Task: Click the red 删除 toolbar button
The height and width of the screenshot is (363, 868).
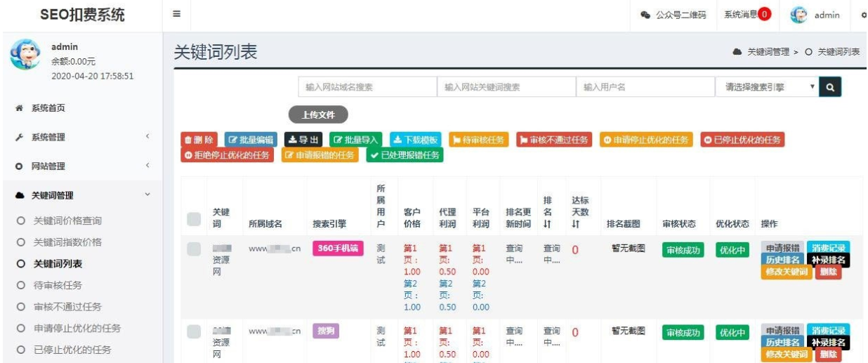Action: point(199,140)
